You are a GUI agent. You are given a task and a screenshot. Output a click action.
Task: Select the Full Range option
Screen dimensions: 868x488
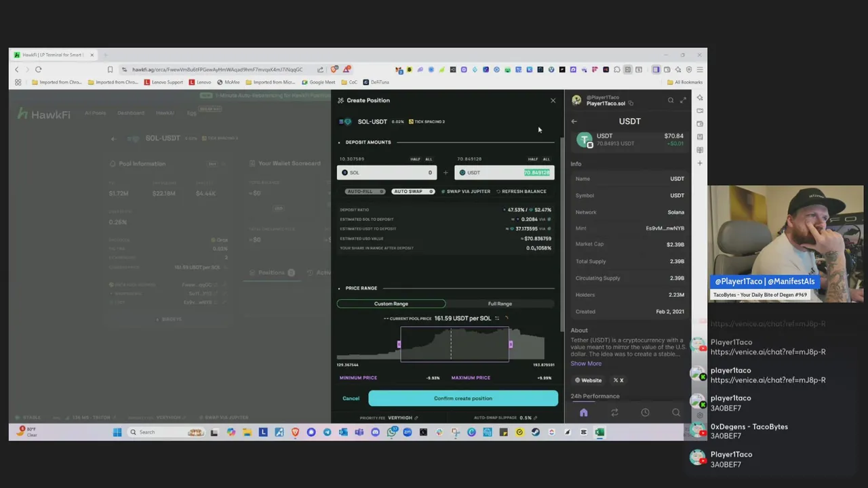coord(500,304)
